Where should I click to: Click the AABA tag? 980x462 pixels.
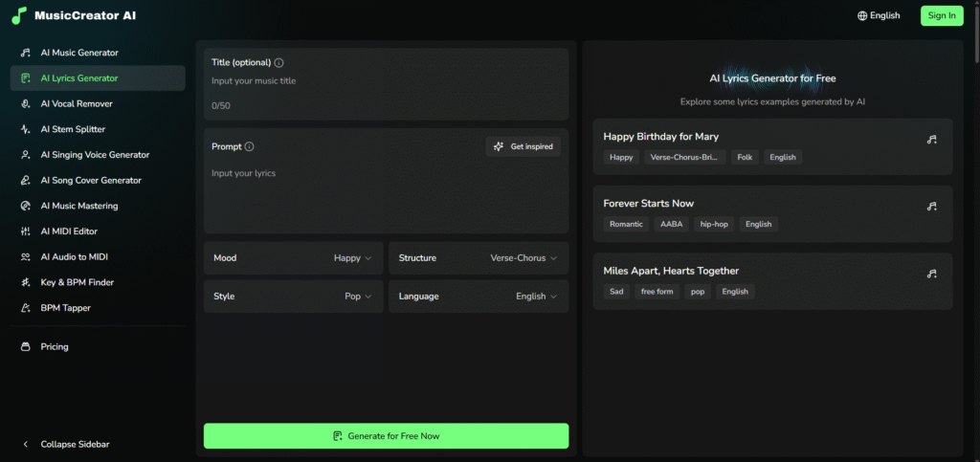click(x=671, y=224)
